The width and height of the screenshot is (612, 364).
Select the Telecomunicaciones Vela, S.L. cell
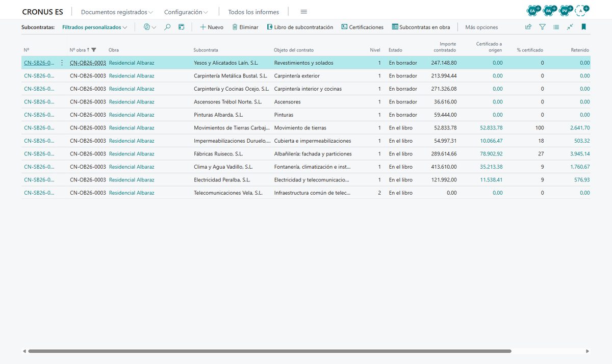point(228,193)
